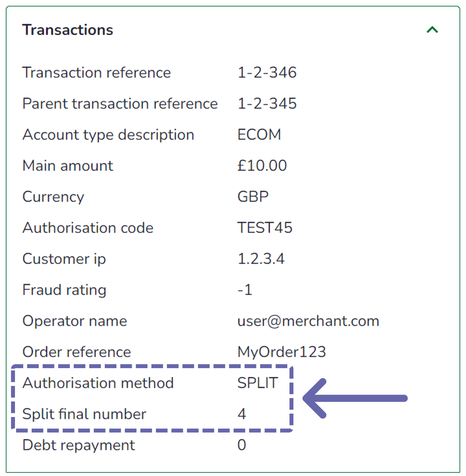Click the purple arrow annotation
Viewport: 466px width, 476px height.
[355, 398]
